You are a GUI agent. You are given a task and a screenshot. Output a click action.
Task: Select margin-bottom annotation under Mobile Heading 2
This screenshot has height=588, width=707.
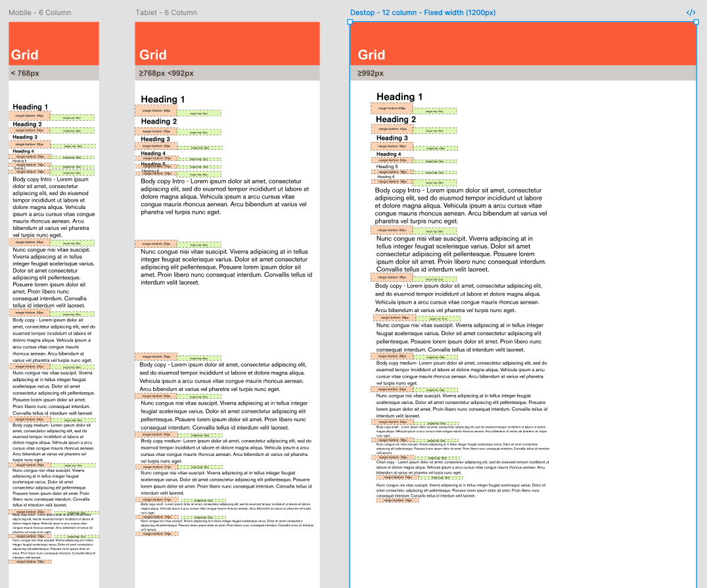pyautogui.click(x=30, y=130)
